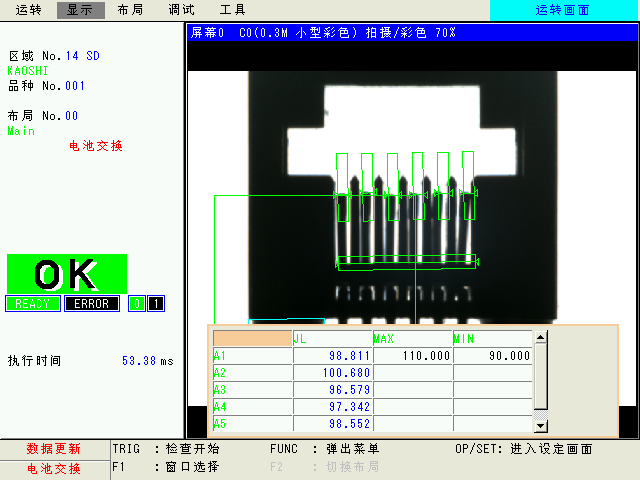This screenshot has width=640, height=480.
Task: Open the 布局 menu
Action: pos(130,10)
